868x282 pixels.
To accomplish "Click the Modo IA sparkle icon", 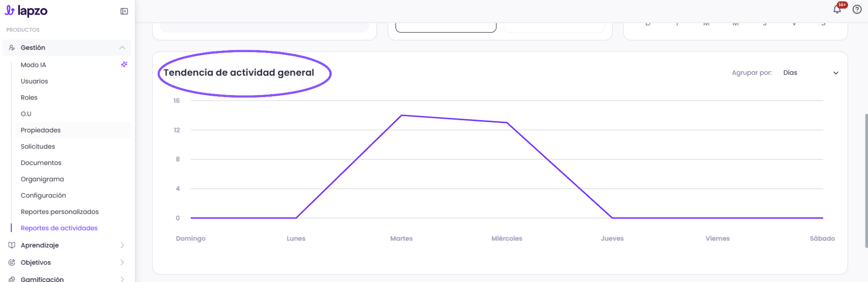I will pos(124,64).
